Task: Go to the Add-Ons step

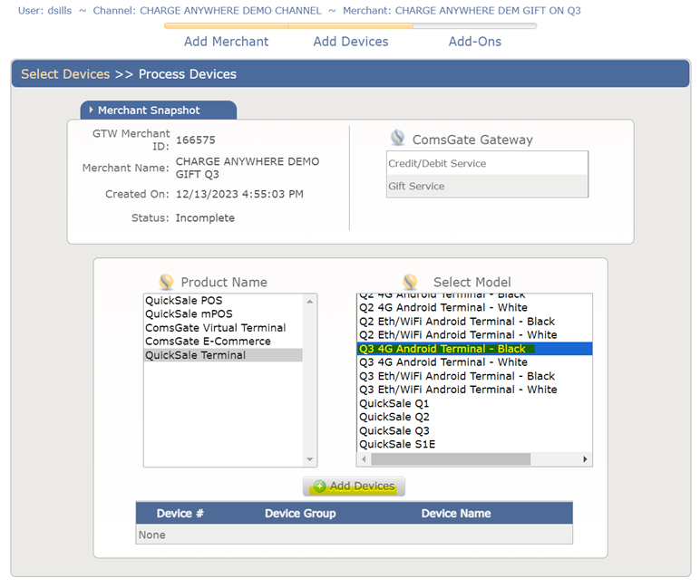Action: (474, 42)
